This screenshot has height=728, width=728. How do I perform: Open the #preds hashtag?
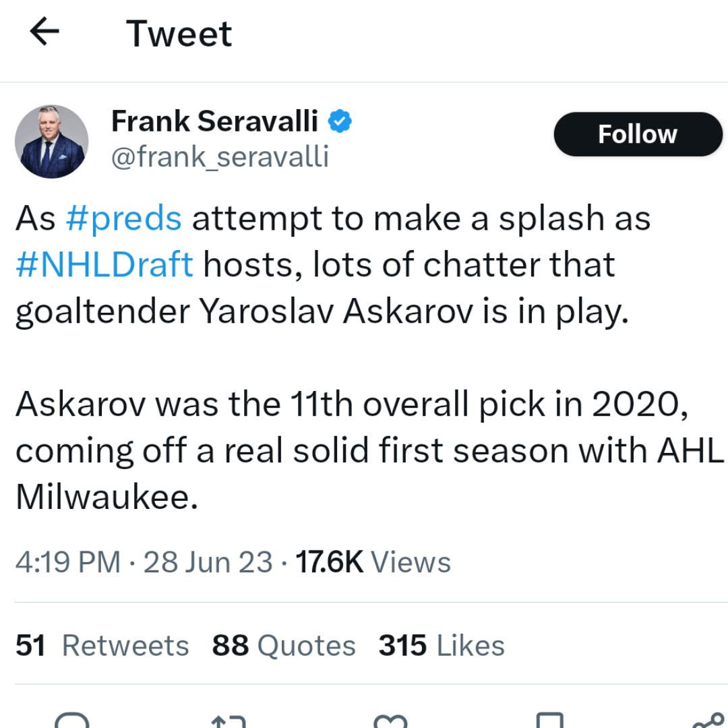124,218
